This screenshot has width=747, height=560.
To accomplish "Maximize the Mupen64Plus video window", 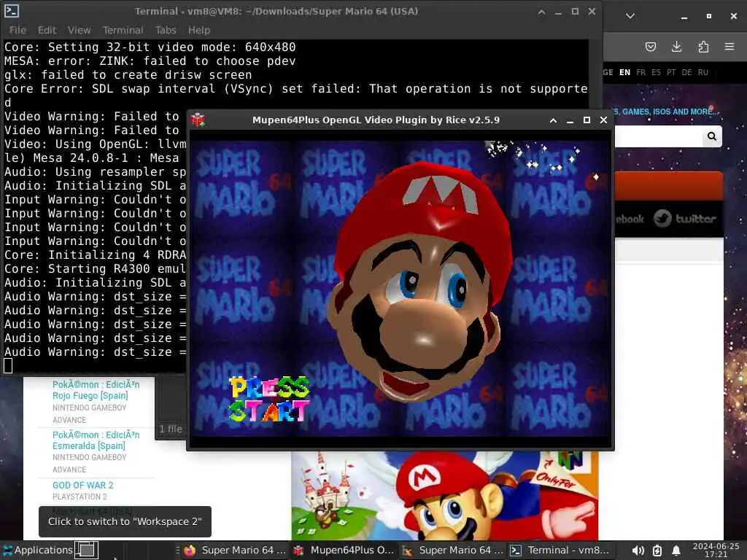I will pyautogui.click(x=587, y=120).
